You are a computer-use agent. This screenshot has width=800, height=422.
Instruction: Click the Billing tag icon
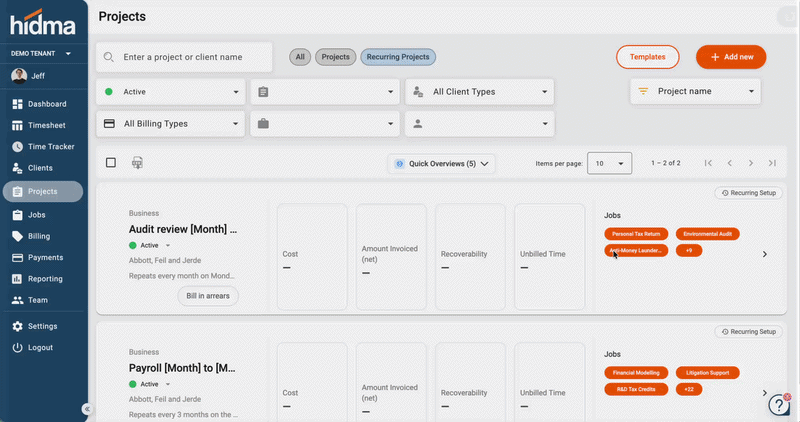17,236
